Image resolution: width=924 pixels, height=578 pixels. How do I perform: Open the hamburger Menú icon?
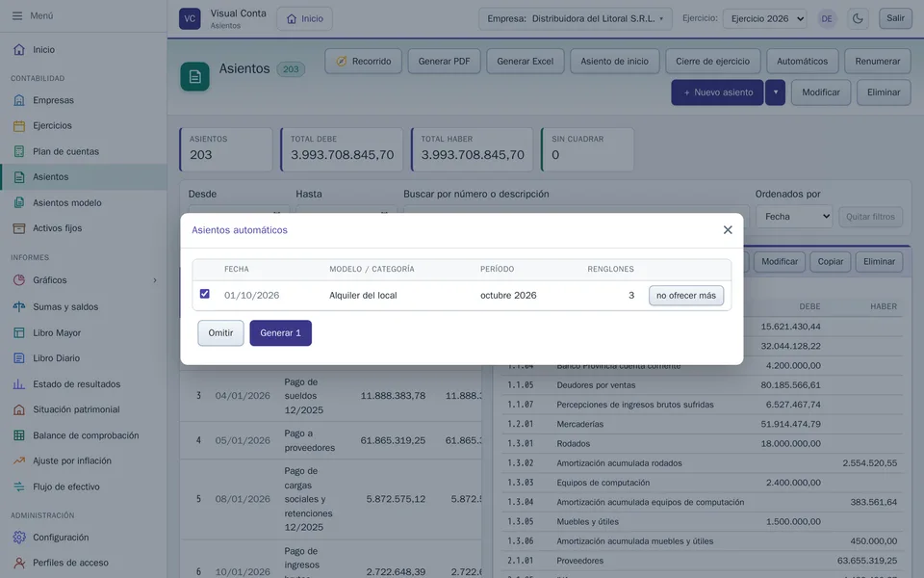pyautogui.click(x=17, y=16)
